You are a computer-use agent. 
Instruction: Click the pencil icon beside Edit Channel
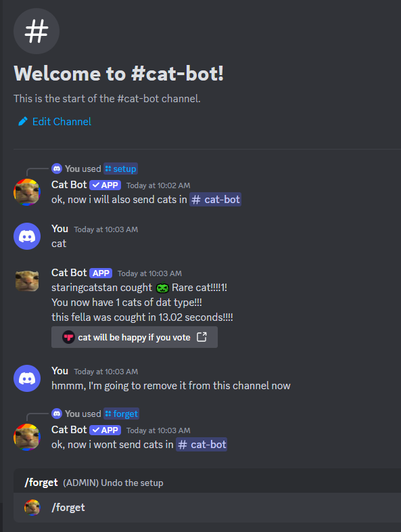pyautogui.click(x=23, y=121)
